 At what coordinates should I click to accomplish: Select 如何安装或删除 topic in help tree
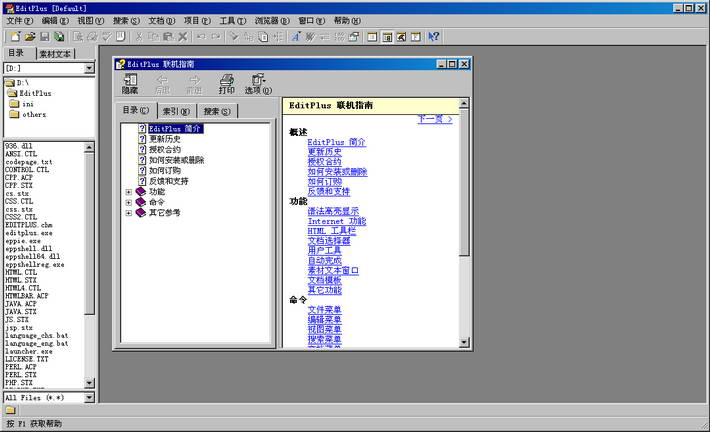pyautogui.click(x=177, y=160)
